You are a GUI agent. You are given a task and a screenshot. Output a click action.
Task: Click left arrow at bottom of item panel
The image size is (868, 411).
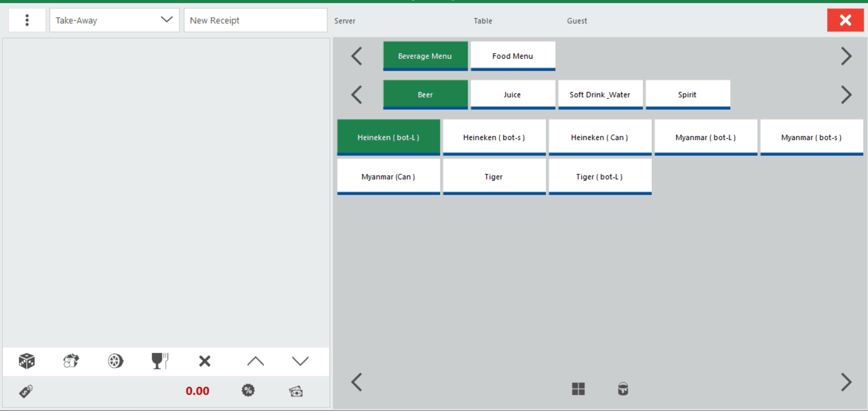(x=357, y=382)
